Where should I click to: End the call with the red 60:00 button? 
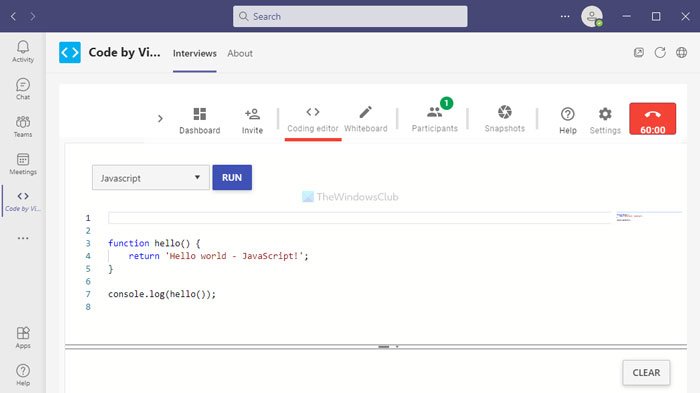pyautogui.click(x=653, y=119)
